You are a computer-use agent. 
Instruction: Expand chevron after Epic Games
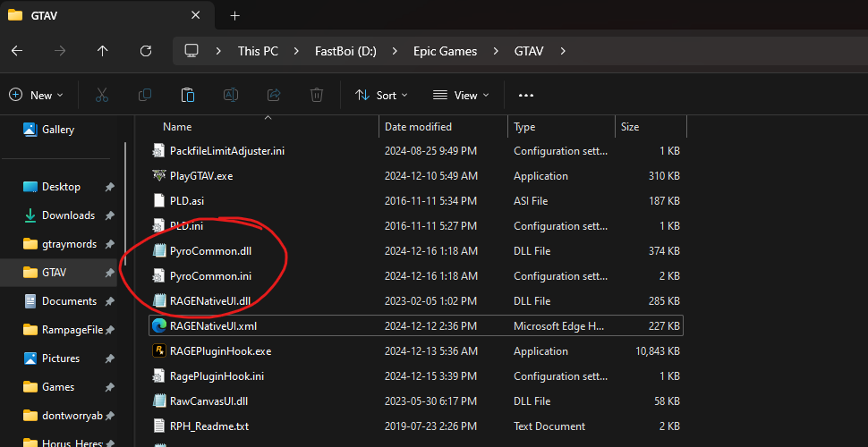[496, 52]
